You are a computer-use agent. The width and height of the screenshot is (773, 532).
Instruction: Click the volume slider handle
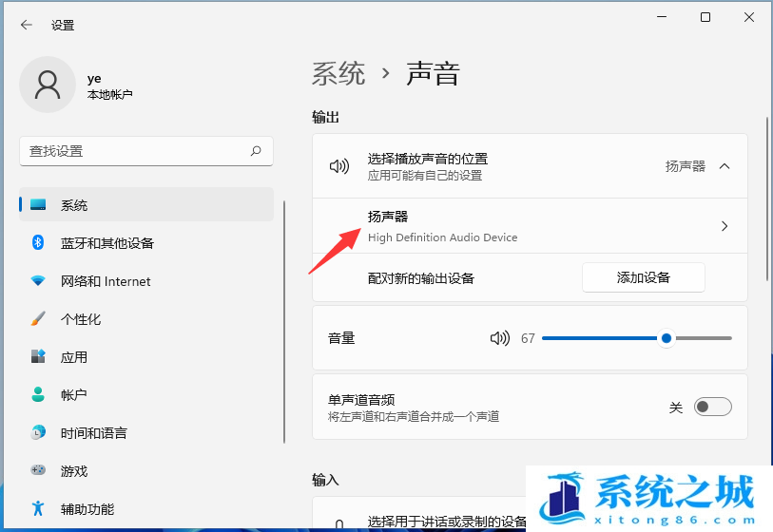666,338
